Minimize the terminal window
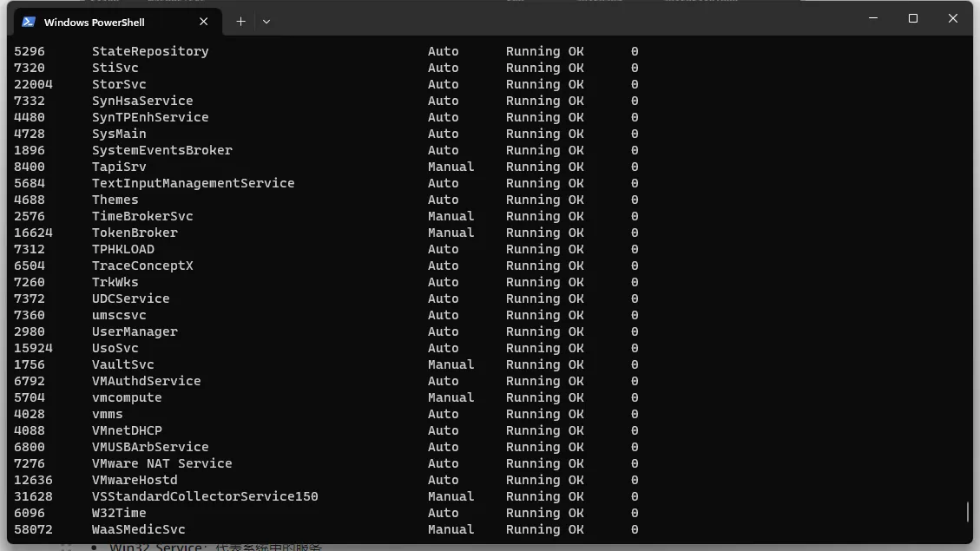The width and height of the screenshot is (980, 551). [873, 18]
